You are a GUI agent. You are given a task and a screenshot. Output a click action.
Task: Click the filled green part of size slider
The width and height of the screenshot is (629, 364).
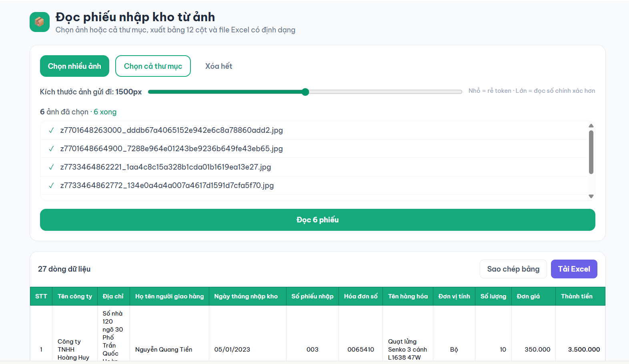point(224,92)
